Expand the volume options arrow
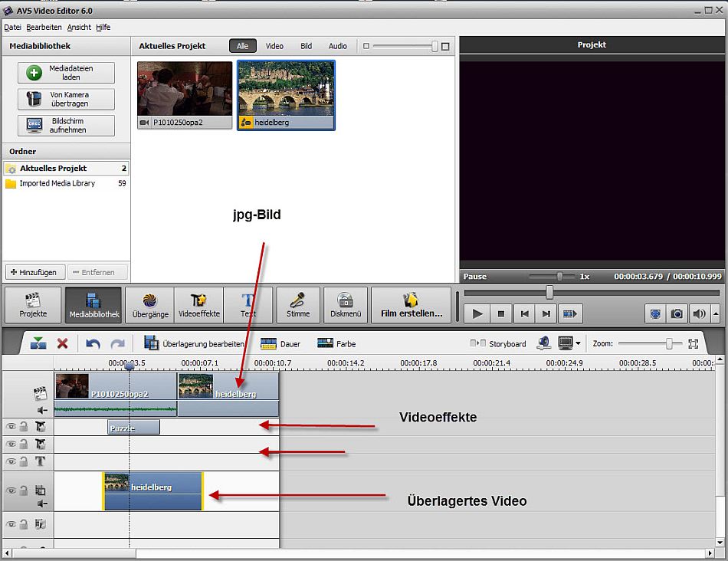The image size is (728, 561). tap(716, 313)
